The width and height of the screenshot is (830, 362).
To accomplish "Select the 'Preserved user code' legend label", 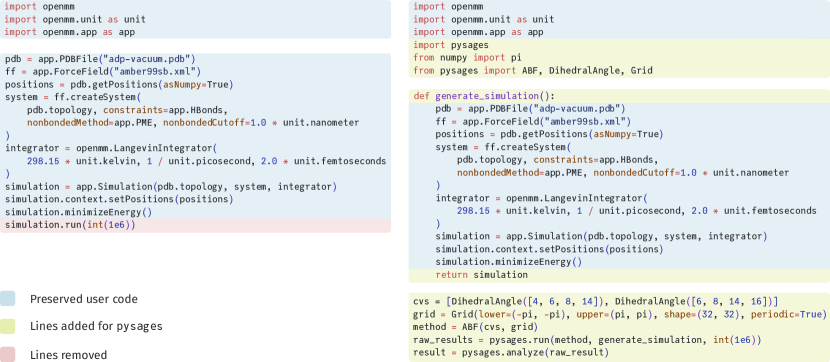I will point(84,299).
